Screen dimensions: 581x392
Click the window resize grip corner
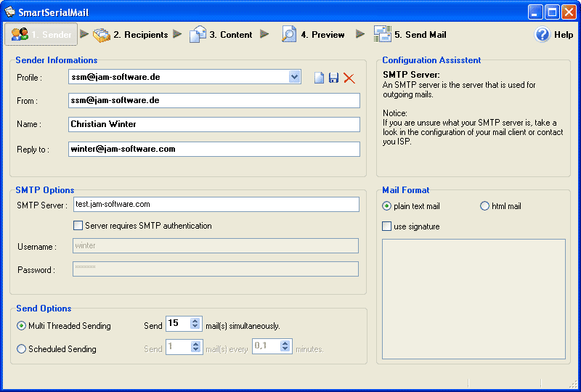coord(573,383)
